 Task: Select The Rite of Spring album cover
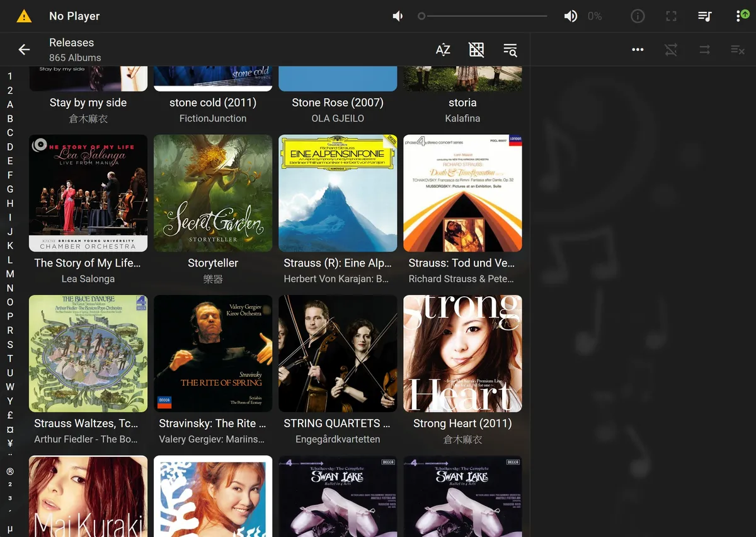coord(213,354)
